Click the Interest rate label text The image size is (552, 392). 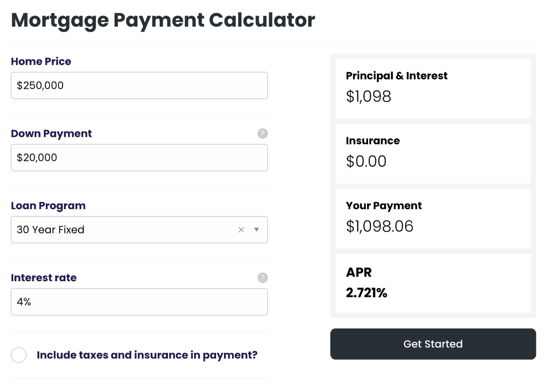pyautogui.click(x=44, y=278)
